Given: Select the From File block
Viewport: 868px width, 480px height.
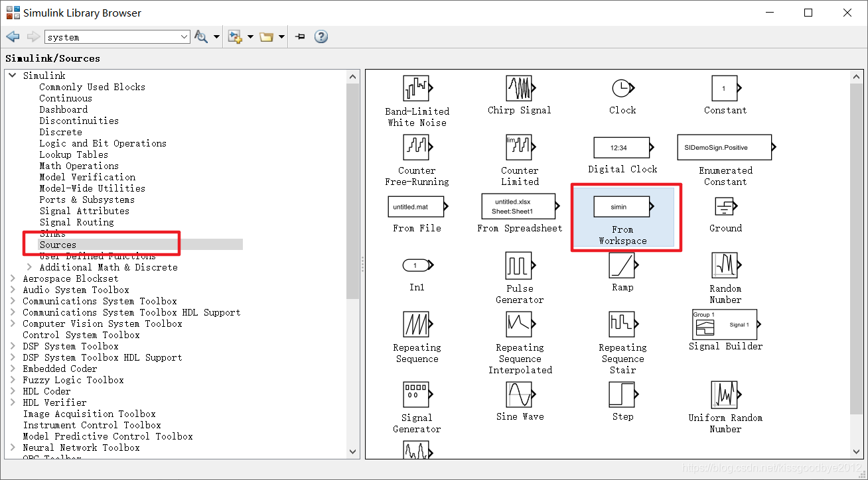Looking at the screenshot, I should 417,206.
